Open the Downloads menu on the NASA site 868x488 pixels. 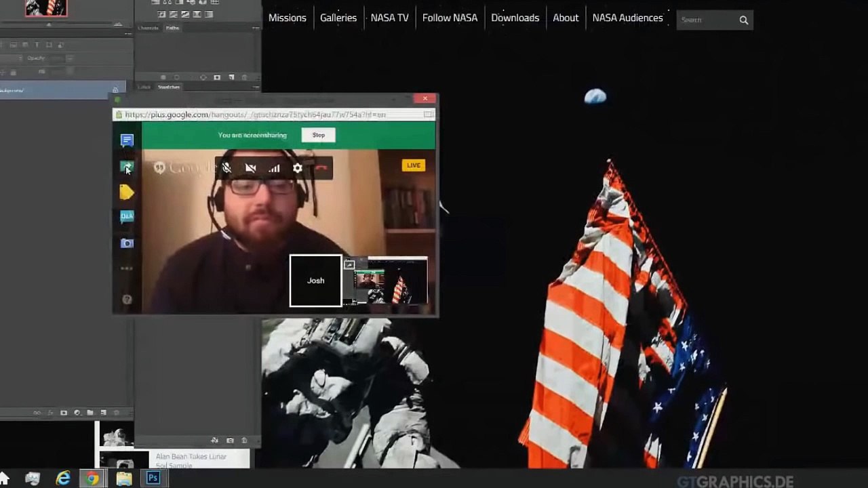point(515,18)
